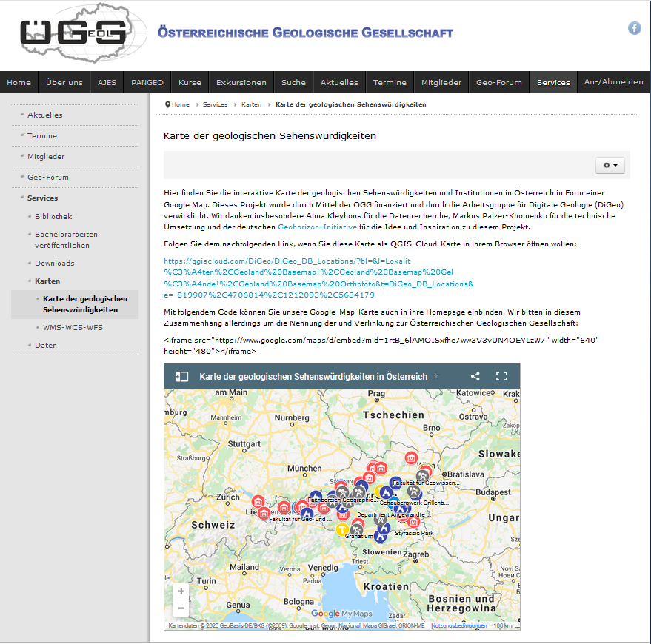Open Mitglieder in the left sidebar
651x644 pixels.
pyautogui.click(x=46, y=156)
